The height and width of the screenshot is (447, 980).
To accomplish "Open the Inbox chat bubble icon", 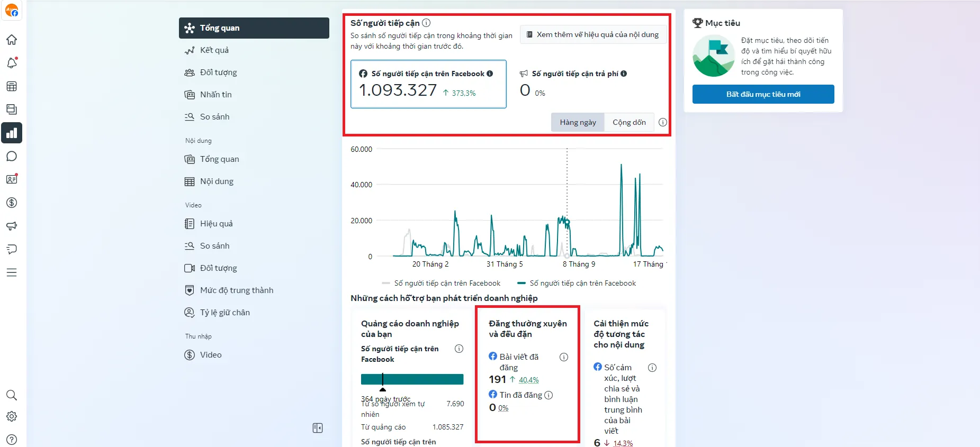I will tap(12, 156).
